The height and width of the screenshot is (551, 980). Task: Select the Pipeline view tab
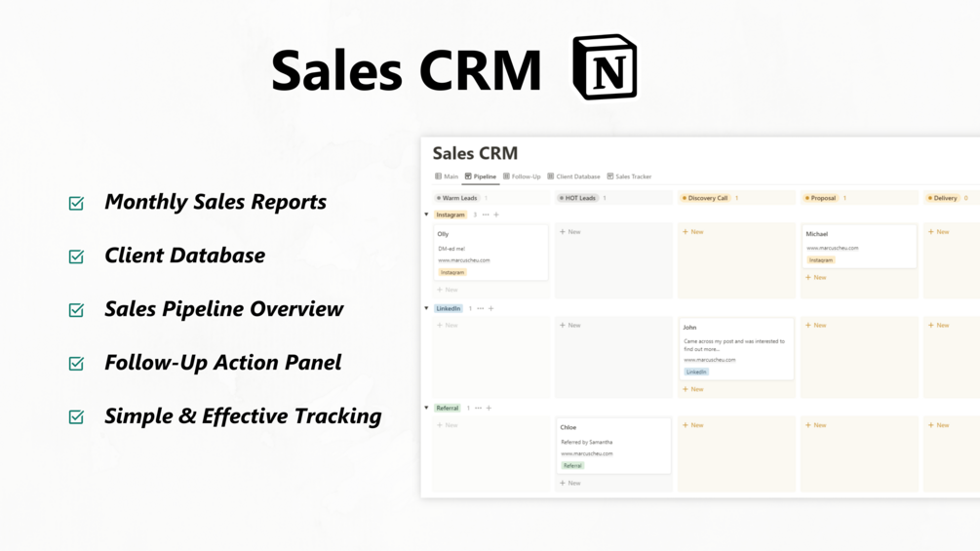pos(480,177)
